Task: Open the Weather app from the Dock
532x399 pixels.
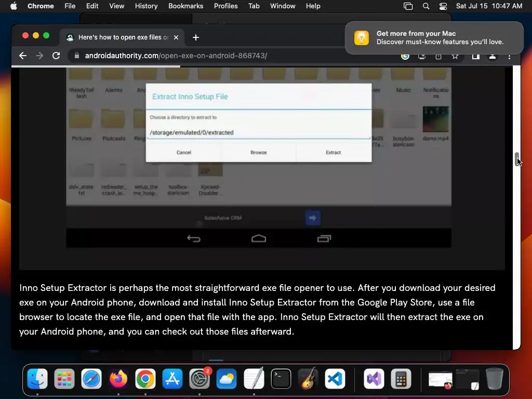Action: click(227, 379)
